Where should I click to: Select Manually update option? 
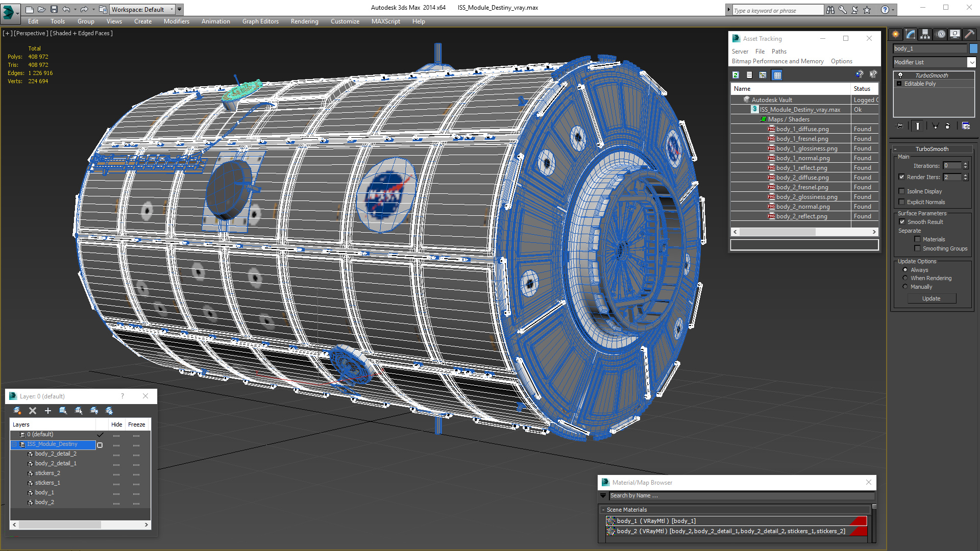tap(905, 287)
